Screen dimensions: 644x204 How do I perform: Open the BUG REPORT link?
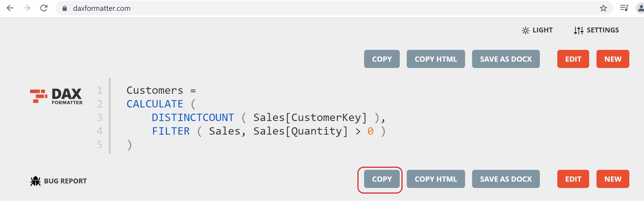pos(58,181)
